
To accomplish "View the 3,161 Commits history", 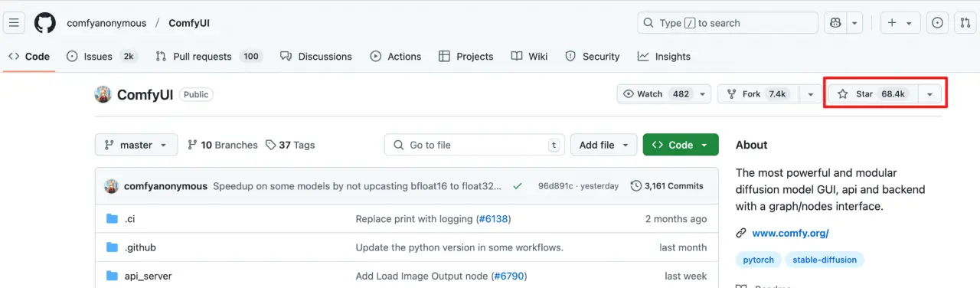I will click(666, 186).
